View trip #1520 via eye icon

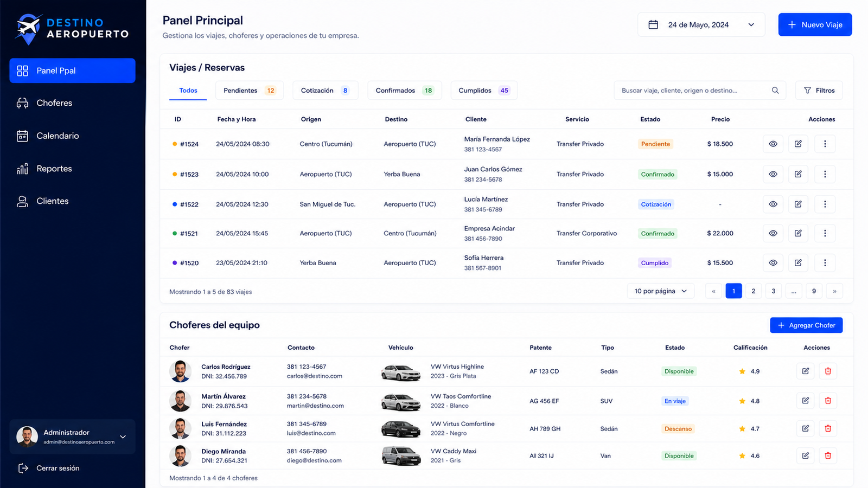773,262
